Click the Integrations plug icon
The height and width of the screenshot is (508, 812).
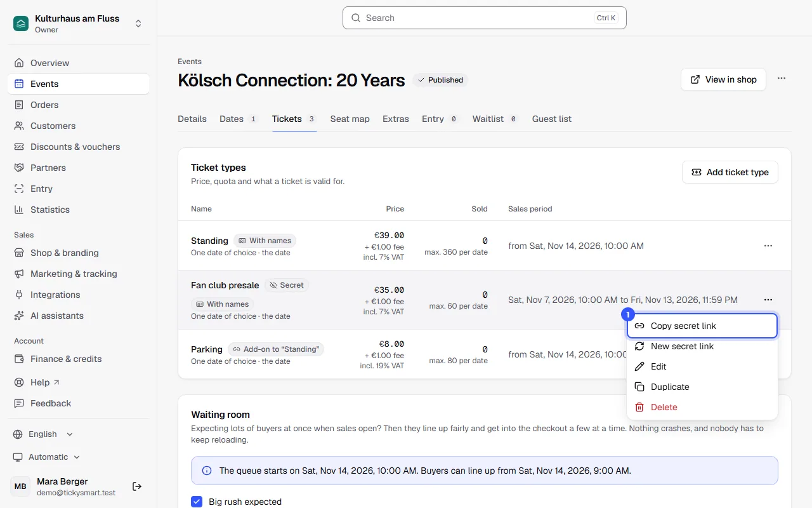click(19, 295)
